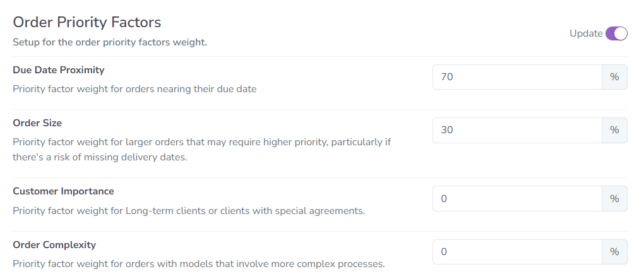Click the percent symbol beside Order Size

(614, 130)
